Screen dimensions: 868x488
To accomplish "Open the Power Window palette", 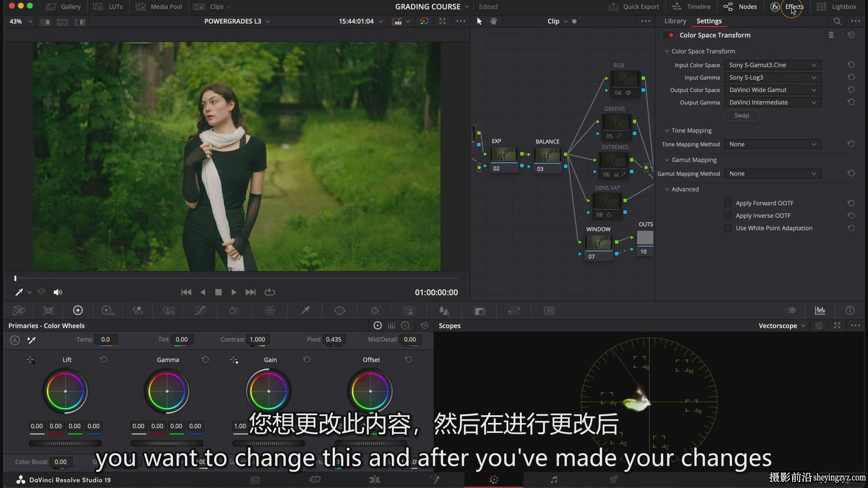I will pos(340,310).
